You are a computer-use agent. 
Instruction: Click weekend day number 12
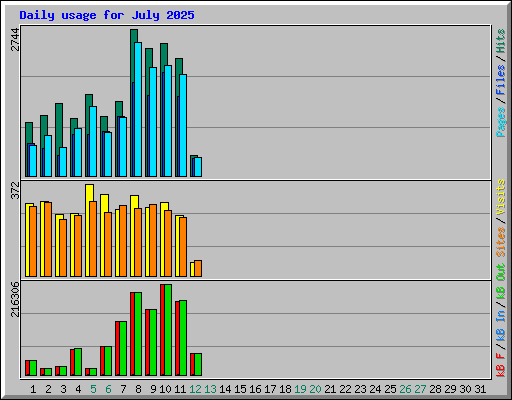[x=195, y=389]
